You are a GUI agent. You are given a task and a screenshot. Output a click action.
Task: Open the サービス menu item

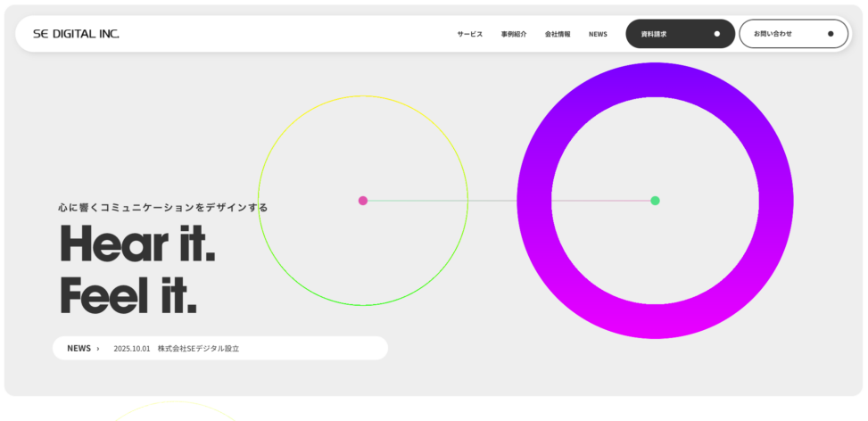(470, 34)
